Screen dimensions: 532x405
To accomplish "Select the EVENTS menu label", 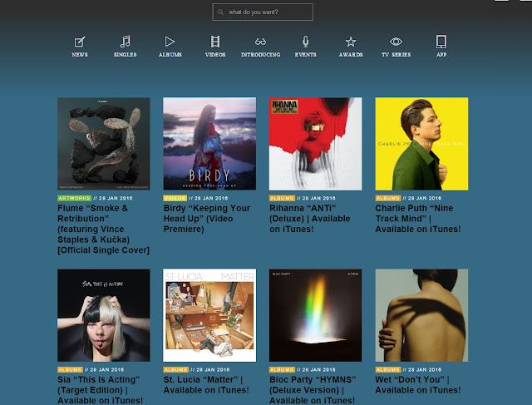I will coord(305,55).
